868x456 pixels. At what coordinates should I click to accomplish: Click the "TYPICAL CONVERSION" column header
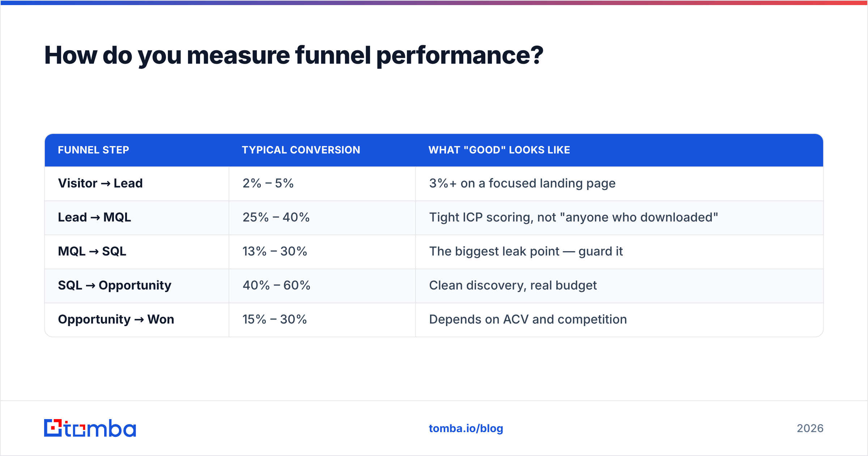301,150
